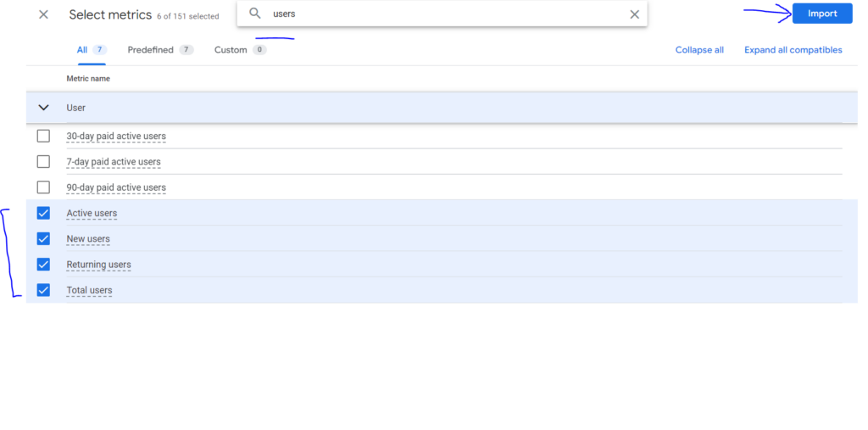This screenshot has width=868, height=430.
Task: Open the Predefined tab
Action: 160,50
